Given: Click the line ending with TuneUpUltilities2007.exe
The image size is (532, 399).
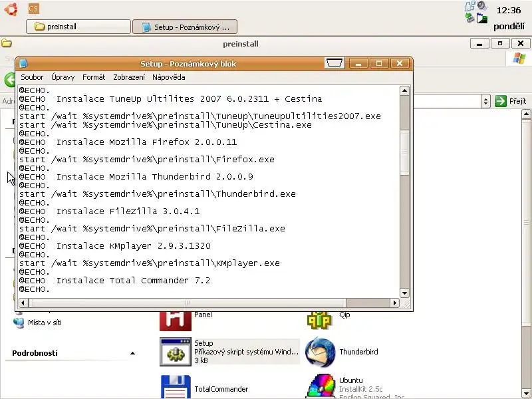Looking at the screenshot, I should tap(200, 116).
